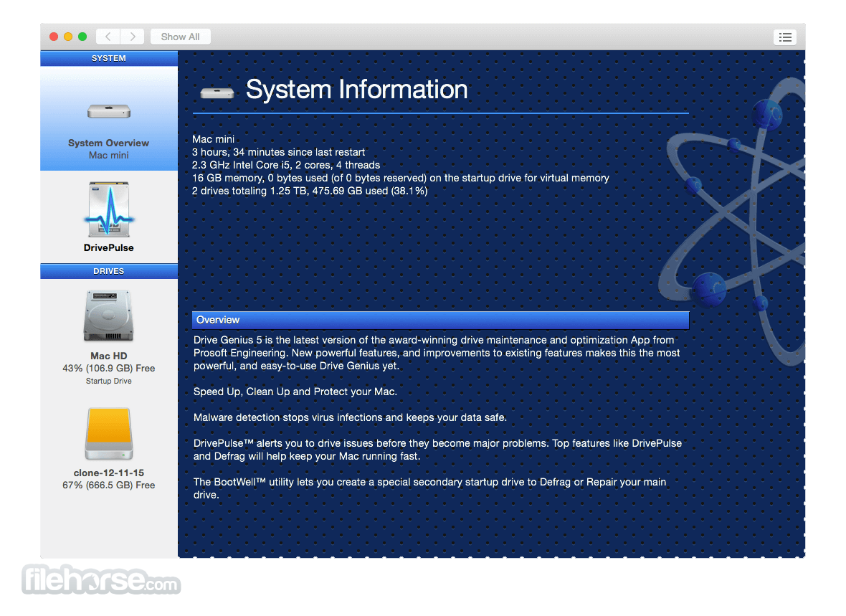Image resolution: width=846 pixels, height=616 pixels.
Task: Close the window with the red button
Action: click(54, 37)
